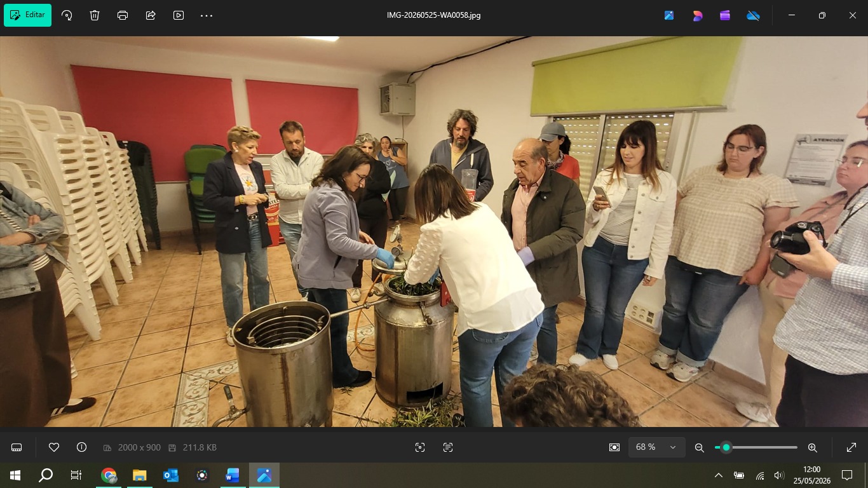Click the zoom in magnifier icon
Viewport: 868px width, 488px height.
pyautogui.click(x=812, y=447)
